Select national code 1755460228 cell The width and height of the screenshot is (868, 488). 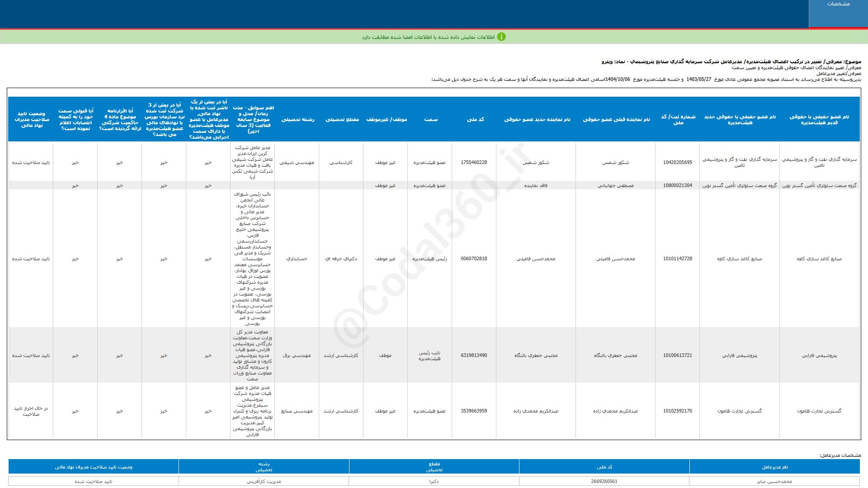474,162
